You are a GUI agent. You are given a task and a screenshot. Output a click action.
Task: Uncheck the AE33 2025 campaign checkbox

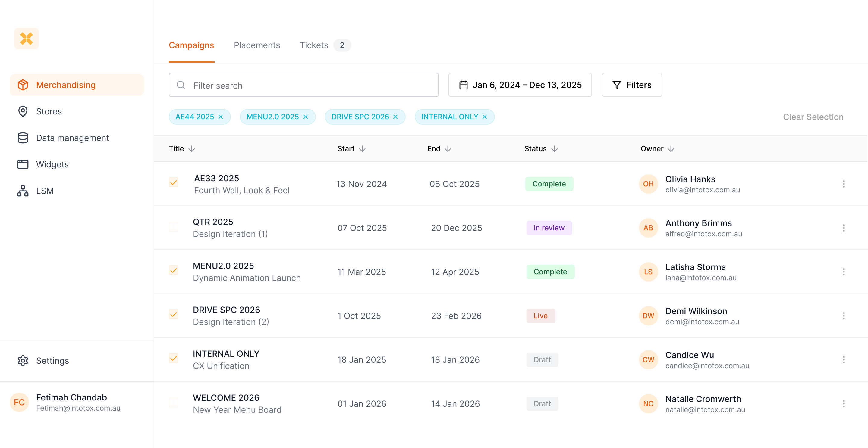coord(174,182)
